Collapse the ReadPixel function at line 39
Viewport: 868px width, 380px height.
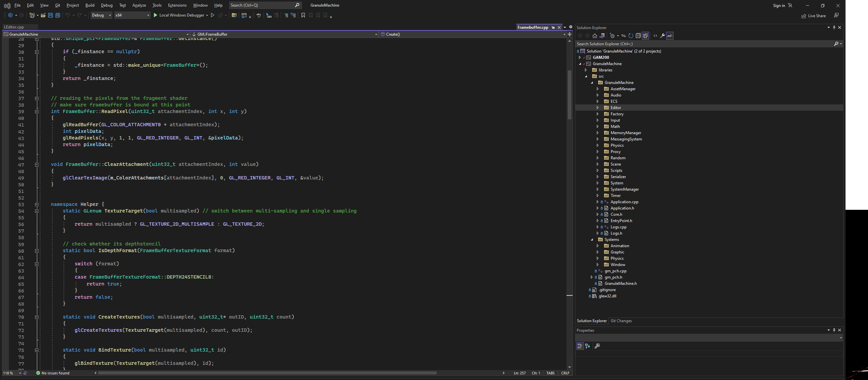[36, 111]
